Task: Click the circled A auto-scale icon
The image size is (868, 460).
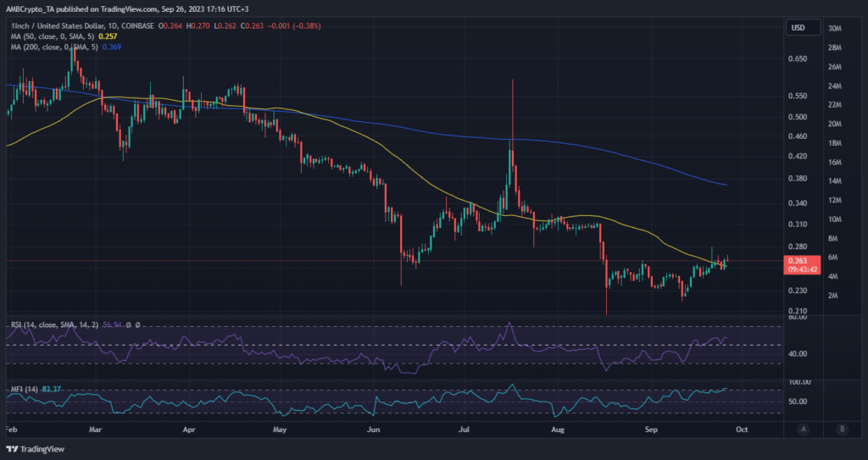Action: (802, 430)
